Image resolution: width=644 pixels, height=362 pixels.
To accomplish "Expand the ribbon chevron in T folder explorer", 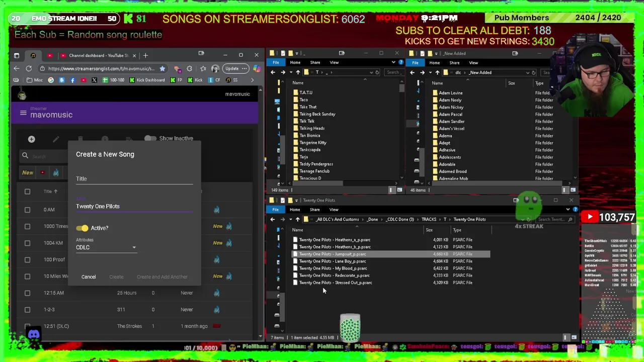I will click(x=393, y=62).
